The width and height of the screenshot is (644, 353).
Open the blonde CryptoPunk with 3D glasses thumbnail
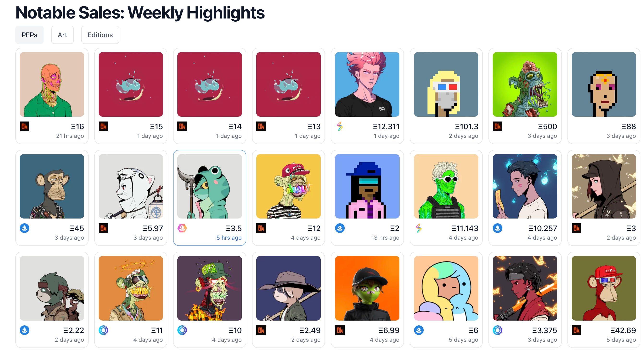[446, 84]
